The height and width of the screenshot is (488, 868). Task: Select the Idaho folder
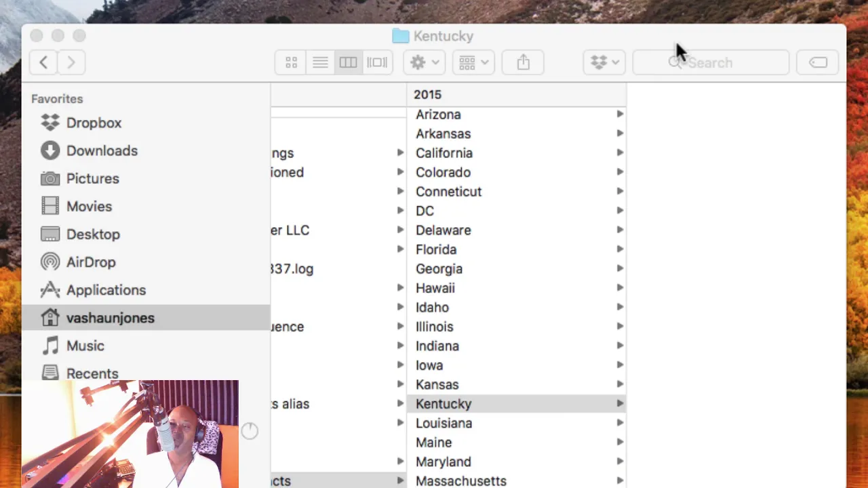point(516,308)
